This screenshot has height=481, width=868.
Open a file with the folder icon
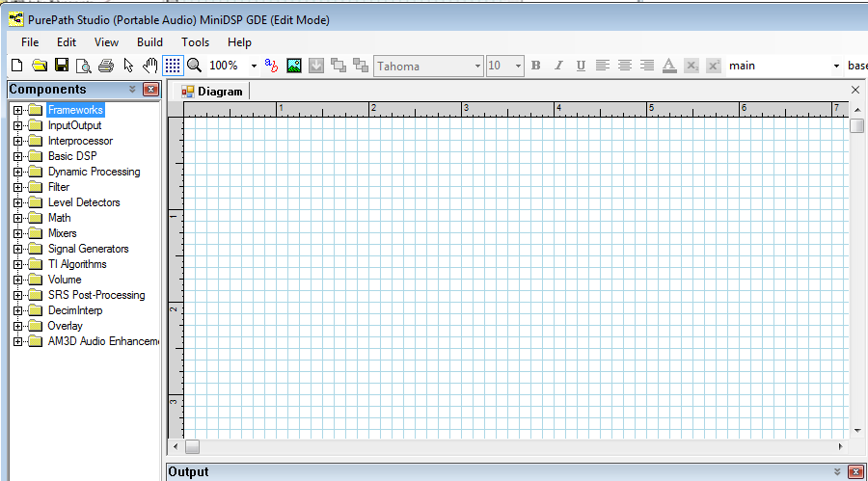[40, 66]
